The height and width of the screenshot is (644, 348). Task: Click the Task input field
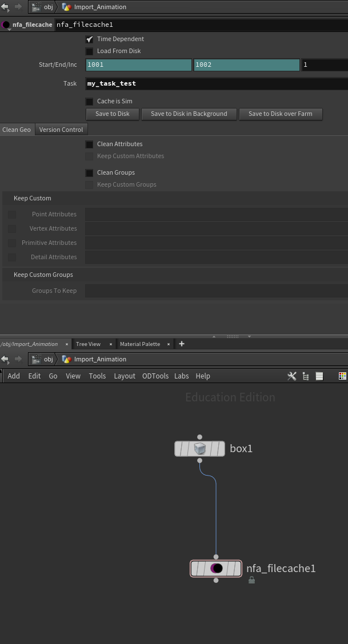217,84
